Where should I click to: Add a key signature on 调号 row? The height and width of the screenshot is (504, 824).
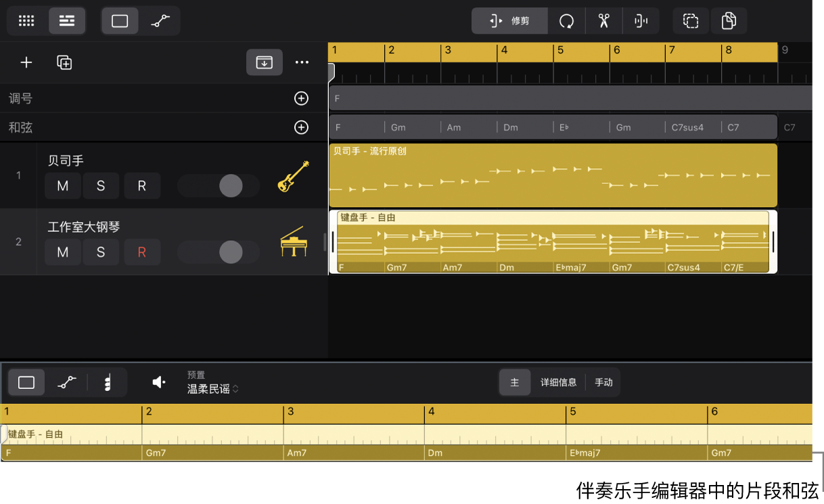tap(301, 99)
